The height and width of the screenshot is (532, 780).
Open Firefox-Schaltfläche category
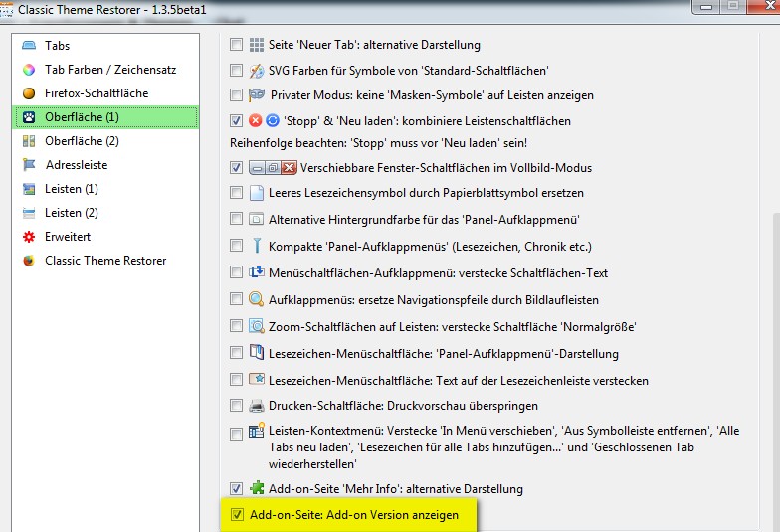tap(105, 93)
